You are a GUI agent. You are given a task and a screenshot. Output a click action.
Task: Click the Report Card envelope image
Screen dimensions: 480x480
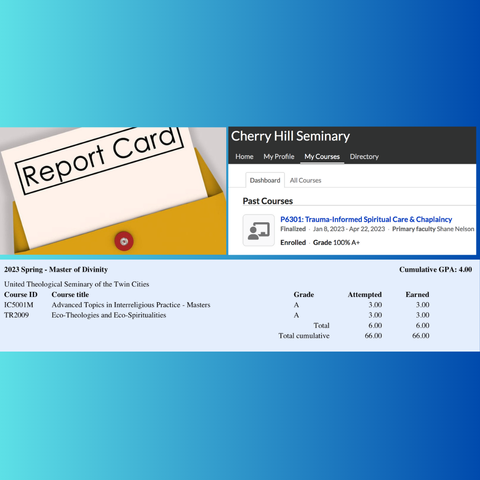pyautogui.click(x=113, y=191)
